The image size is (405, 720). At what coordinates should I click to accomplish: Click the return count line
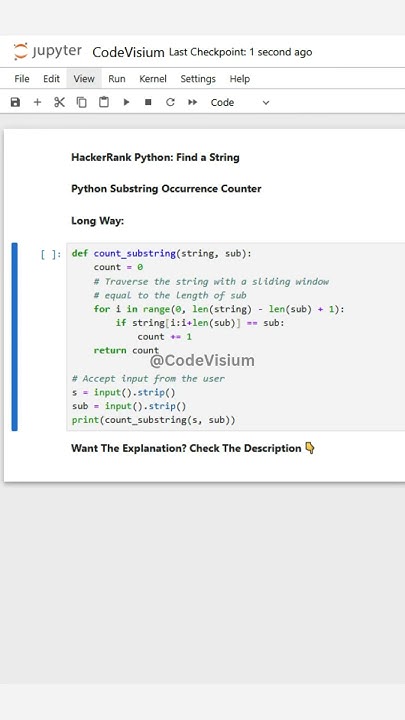pos(126,350)
